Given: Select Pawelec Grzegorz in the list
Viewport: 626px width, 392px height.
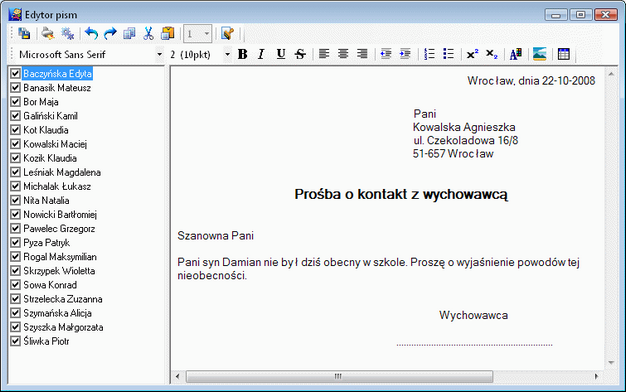Looking at the screenshot, I should click(x=59, y=228).
